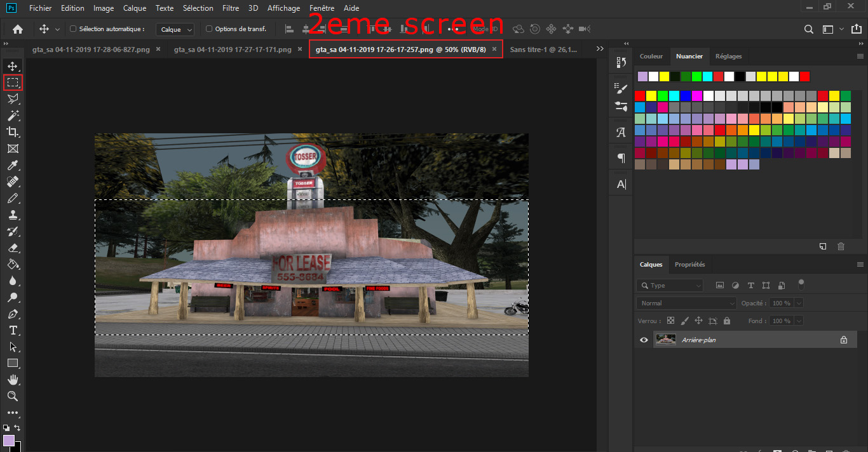Select the Spot Healing Brush tool
The image size is (868, 452).
(13, 182)
